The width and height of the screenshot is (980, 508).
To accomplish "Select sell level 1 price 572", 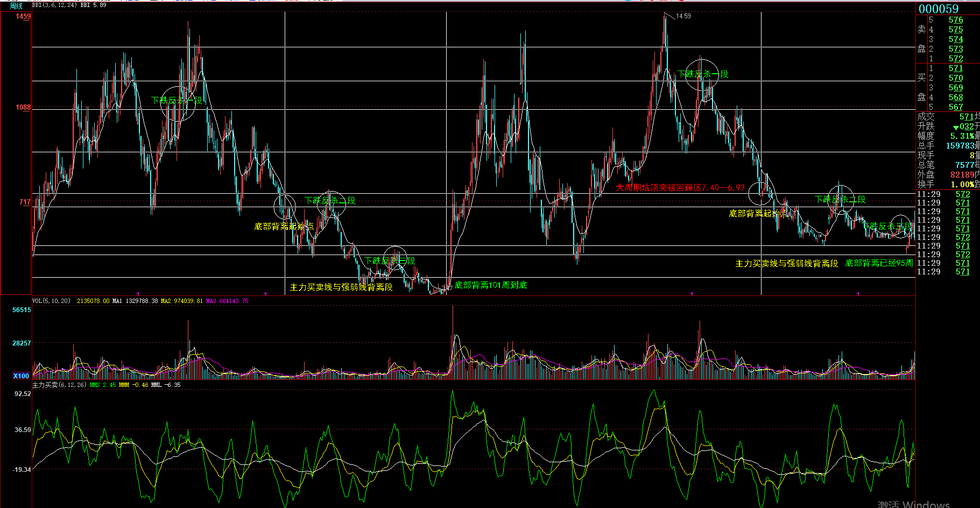I will (956, 59).
